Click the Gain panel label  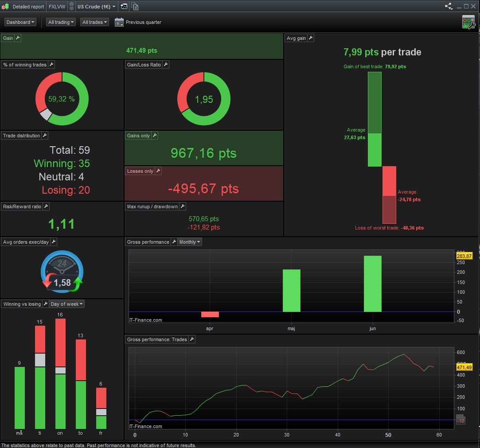coord(8,38)
